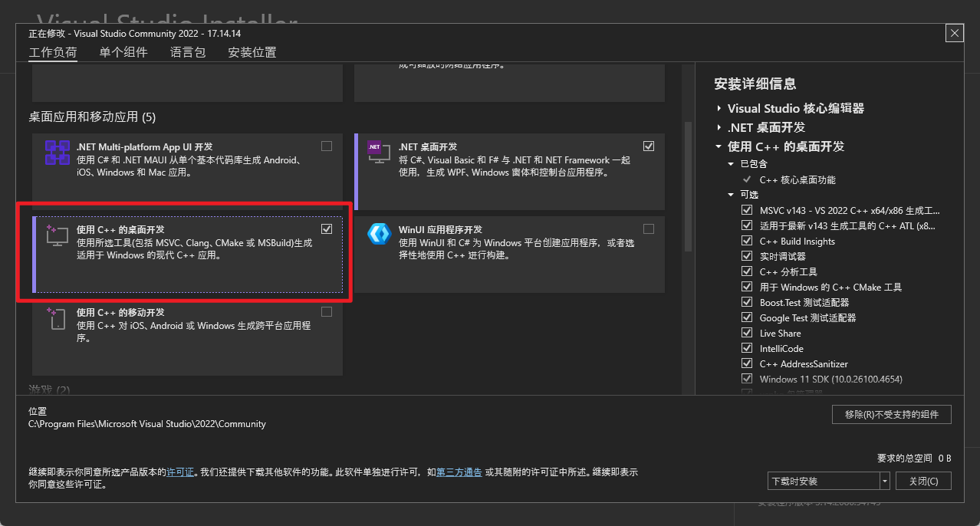The image size is (980, 526).
Task: Click the C++ 核心桌面功能 item
Action: [797, 179]
